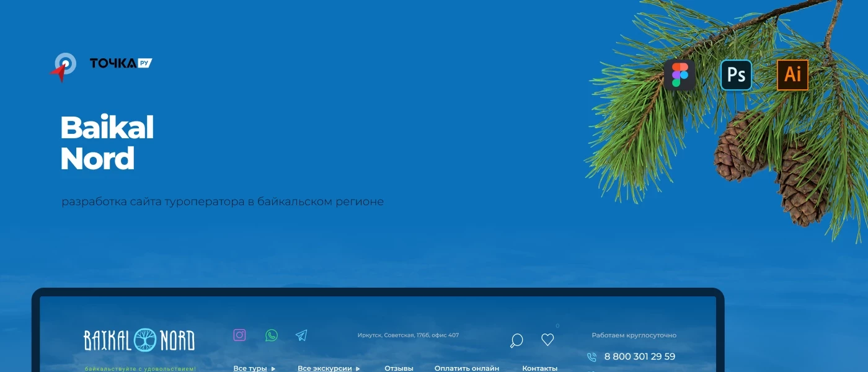This screenshot has width=868, height=372.
Task: Click the phone handset icon
Action: pos(591,357)
